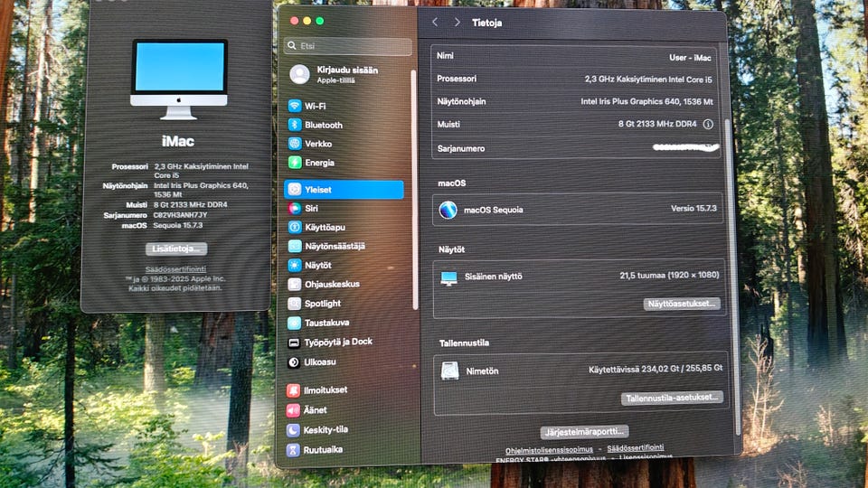Viewport: 868px width, 488px height.
Task: Go back with the left chevron
Action: pyautogui.click(x=435, y=22)
